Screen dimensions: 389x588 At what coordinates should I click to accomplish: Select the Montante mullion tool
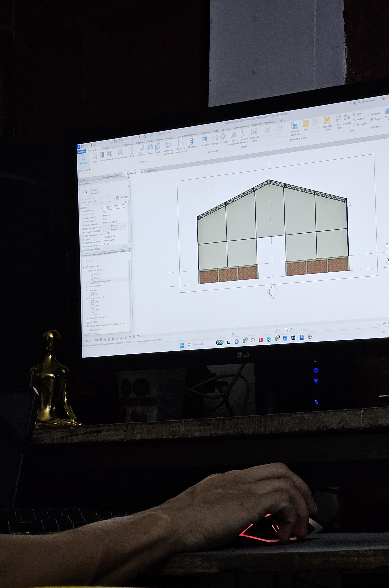(192, 143)
